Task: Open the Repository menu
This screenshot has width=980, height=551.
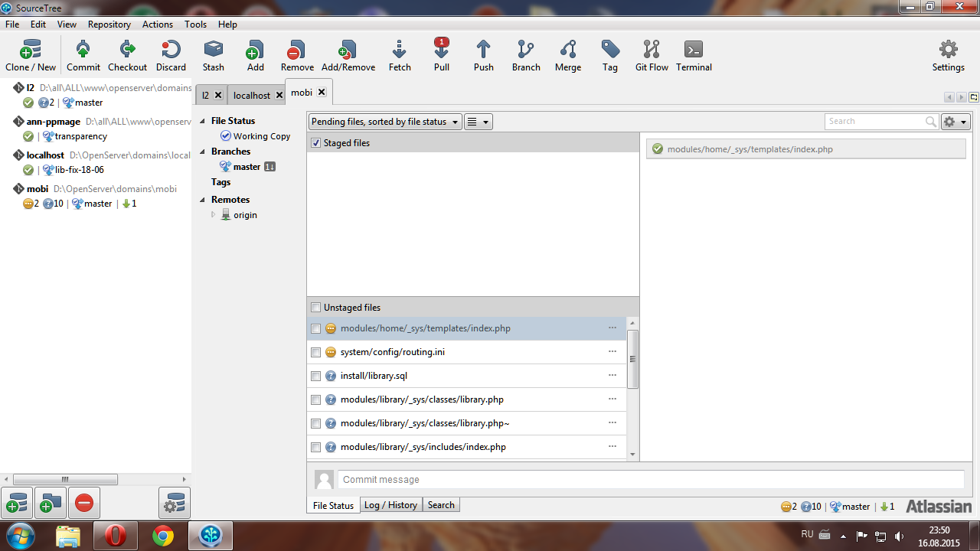Action: [109, 24]
